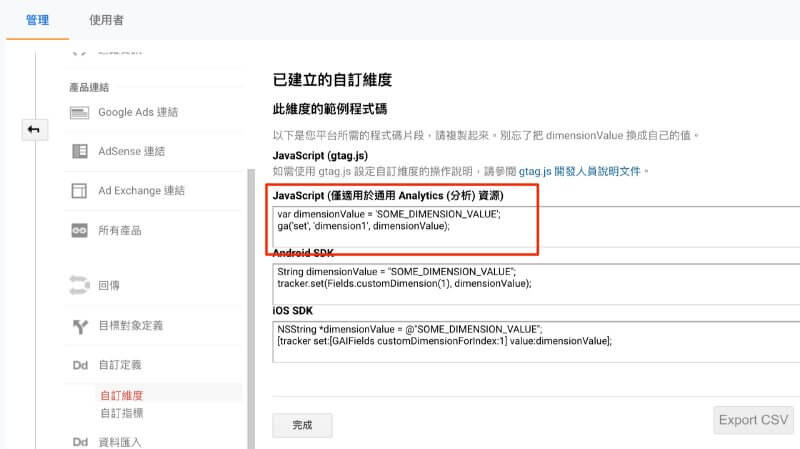The image size is (800, 449).
Task: Click the 回傳 postback icon
Action: 79,285
